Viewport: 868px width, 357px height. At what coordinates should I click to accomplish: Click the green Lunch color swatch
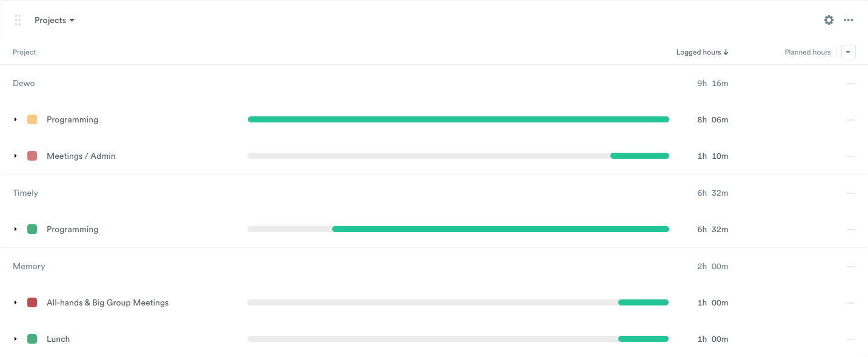pos(32,339)
